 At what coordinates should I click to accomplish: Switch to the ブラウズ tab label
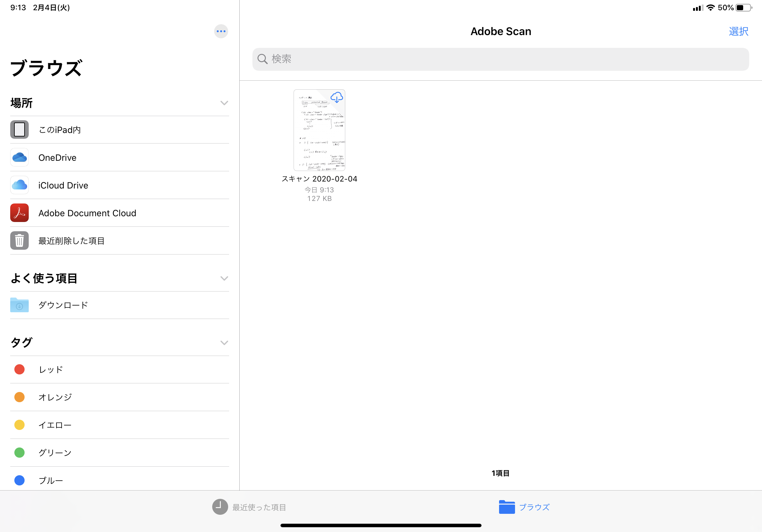click(x=534, y=507)
